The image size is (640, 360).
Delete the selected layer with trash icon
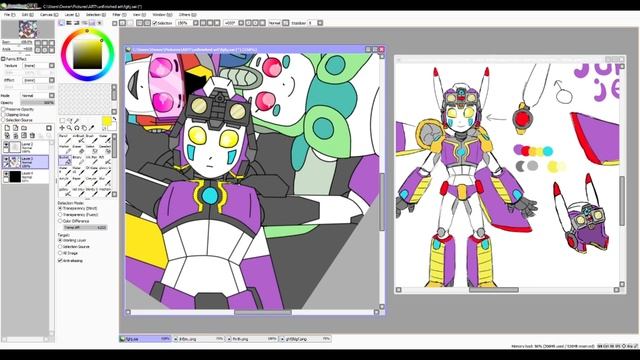(x=32, y=136)
